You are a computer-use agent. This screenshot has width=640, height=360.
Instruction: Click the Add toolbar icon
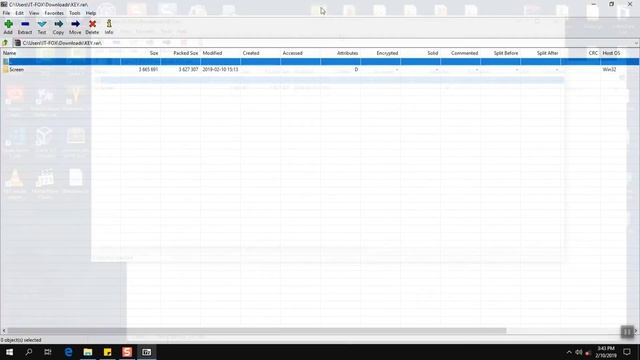coord(8,24)
